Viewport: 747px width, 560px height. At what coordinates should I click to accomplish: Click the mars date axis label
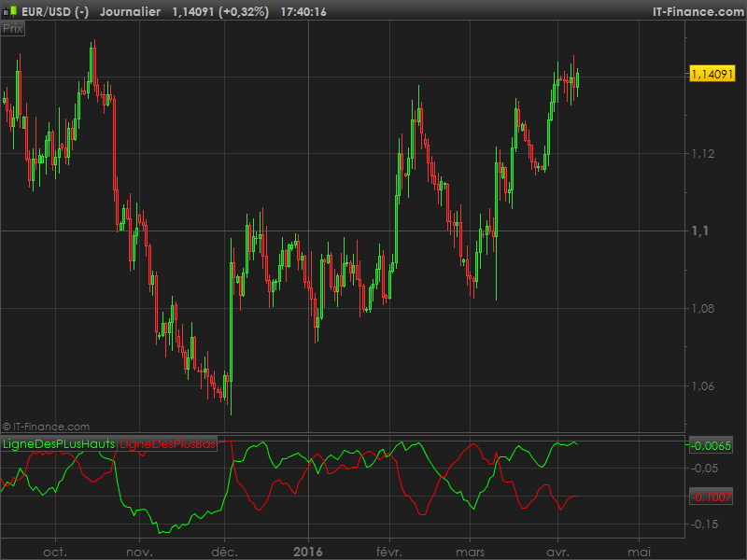pos(471,552)
